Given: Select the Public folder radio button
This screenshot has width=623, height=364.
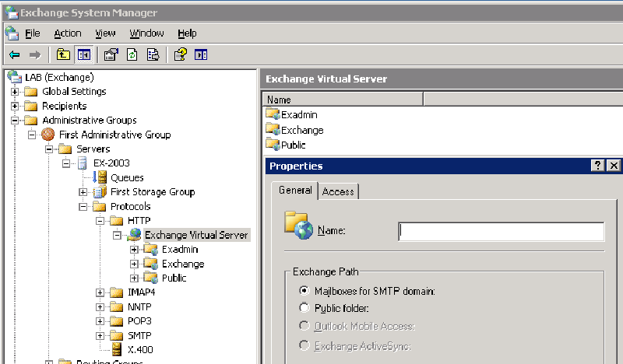Looking at the screenshot, I should [x=304, y=308].
